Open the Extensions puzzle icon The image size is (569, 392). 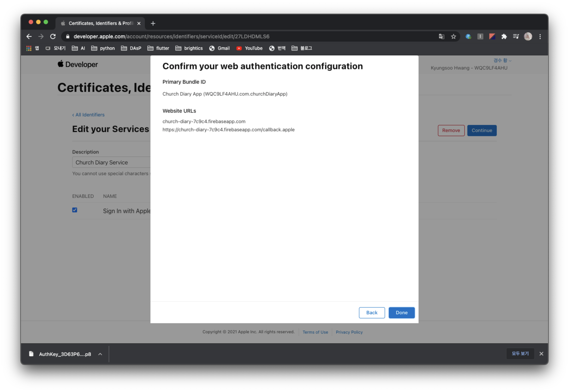click(504, 37)
